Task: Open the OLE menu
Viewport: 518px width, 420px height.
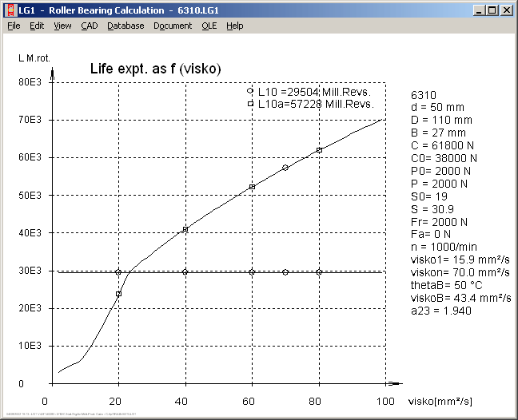Action: point(209,26)
